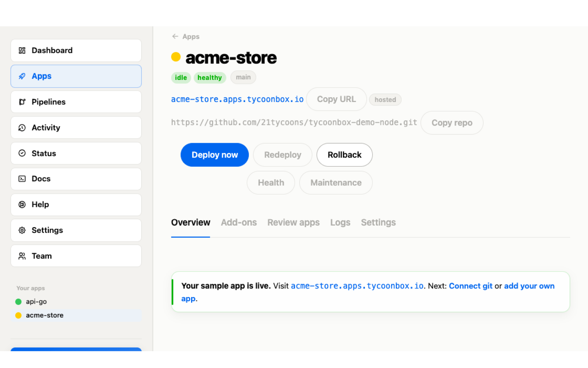The width and height of the screenshot is (588, 368).
Task: Open the Team page from sidebar
Action: [76, 256]
